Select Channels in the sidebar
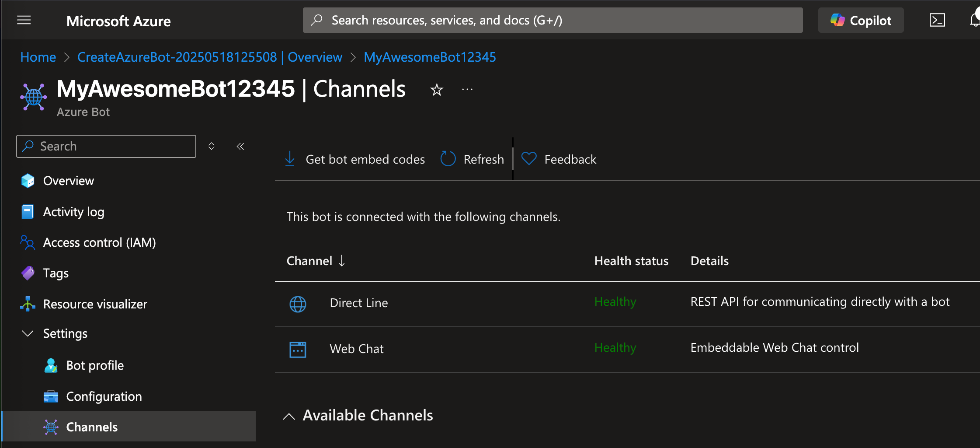Image resolution: width=980 pixels, height=448 pixels. 129,427
